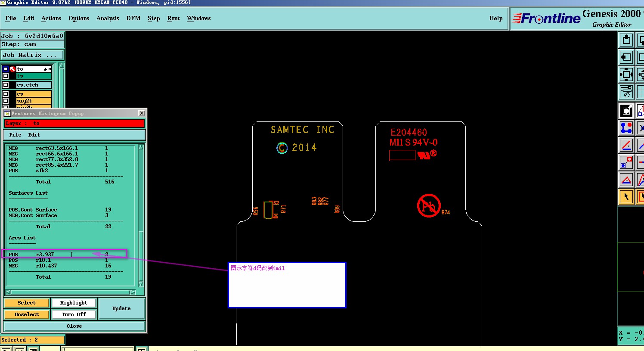The width and height of the screenshot is (644, 351).
Task: Choose the red angle-line edit tool icon
Action: pyautogui.click(x=626, y=145)
